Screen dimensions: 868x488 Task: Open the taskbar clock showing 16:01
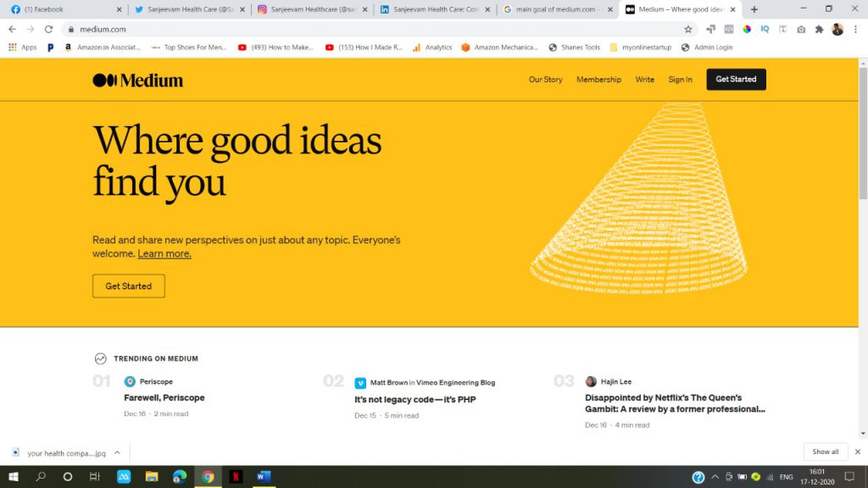point(817,476)
